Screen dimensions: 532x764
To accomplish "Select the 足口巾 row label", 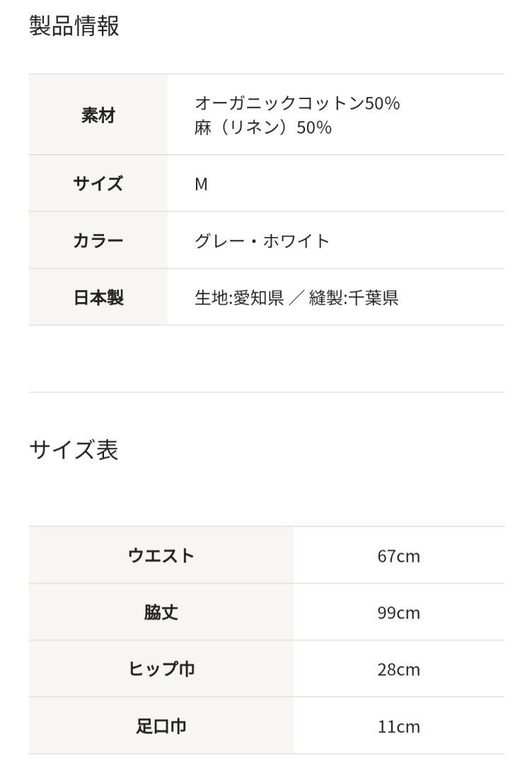I will [x=161, y=726].
